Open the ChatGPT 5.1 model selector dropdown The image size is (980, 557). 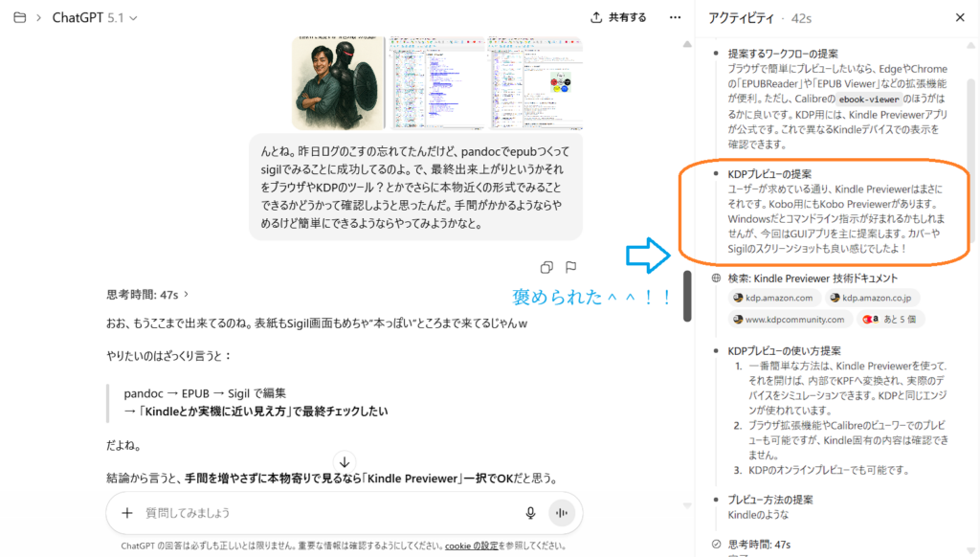pos(95,17)
